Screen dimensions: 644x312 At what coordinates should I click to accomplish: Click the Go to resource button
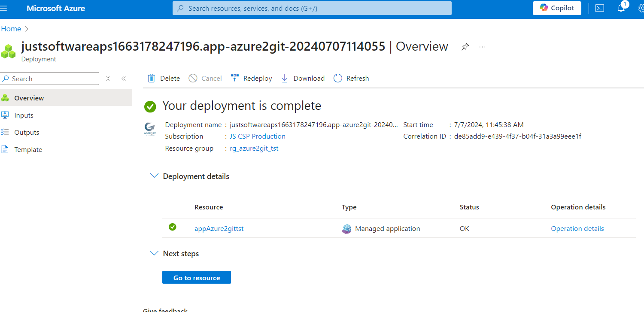click(x=196, y=277)
